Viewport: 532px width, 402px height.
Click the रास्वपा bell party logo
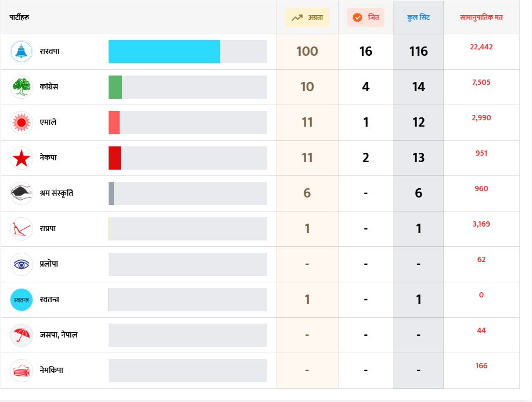click(x=21, y=52)
